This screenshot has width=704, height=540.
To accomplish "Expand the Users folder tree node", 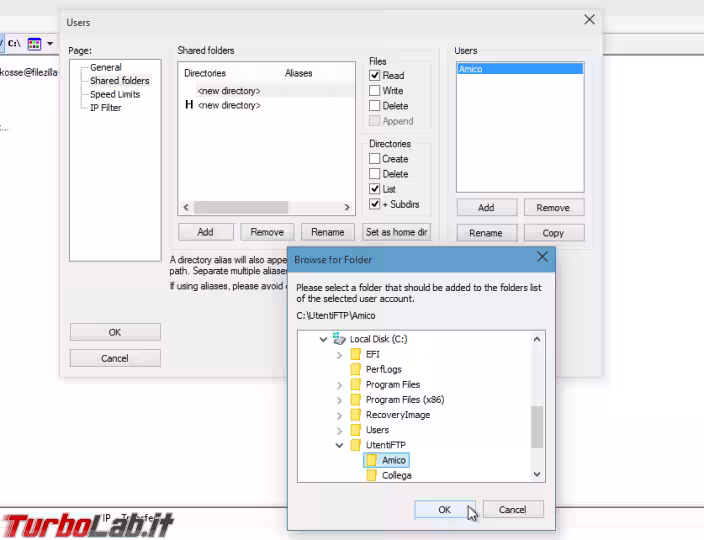I will 339,430.
